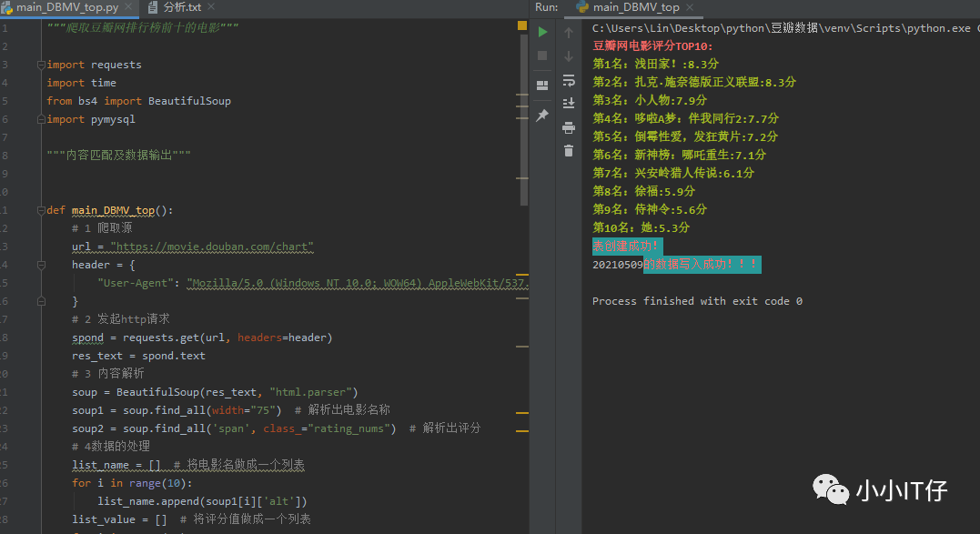Click Scroll to End console icon

coord(568,103)
